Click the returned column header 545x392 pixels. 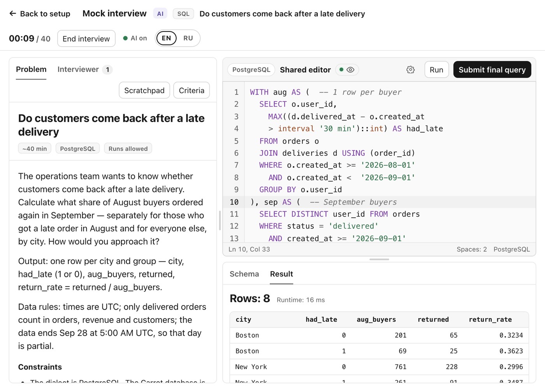(433, 319)
